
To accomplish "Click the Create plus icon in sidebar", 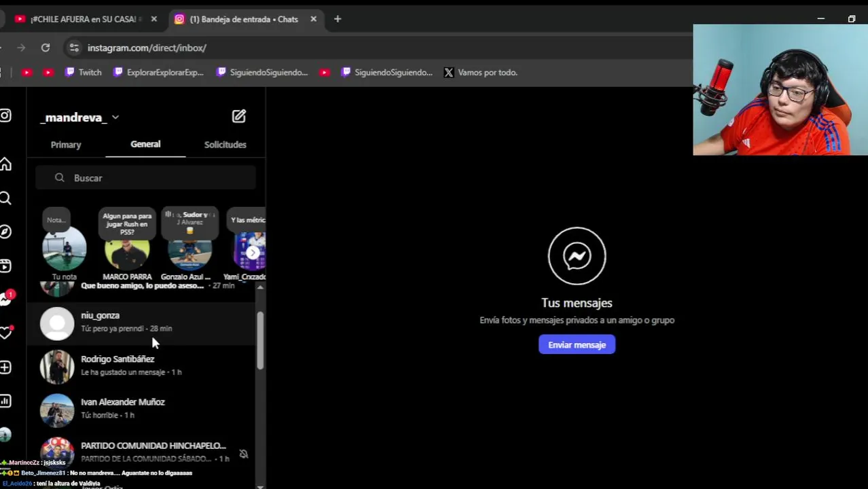I will tap(5, 367).
